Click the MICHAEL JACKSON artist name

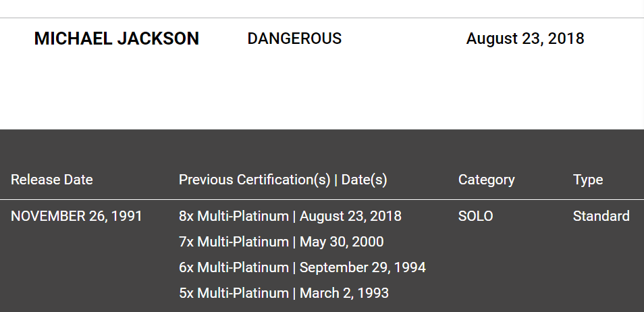pyautogui.click(x=116, y=38)
